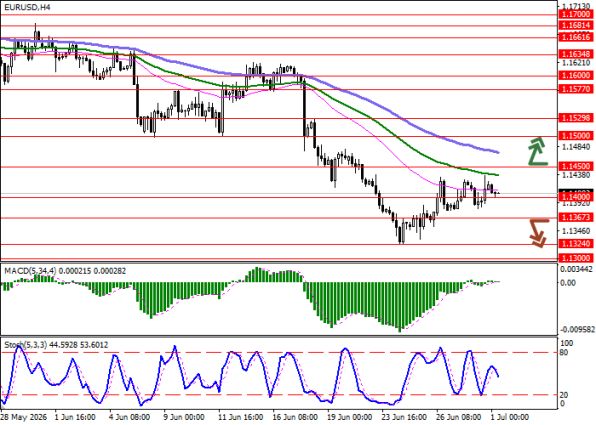Select the 1.14000 price level label
This screenshot has height=425, width=596.
pyautogui.click(x=576, y=197)
